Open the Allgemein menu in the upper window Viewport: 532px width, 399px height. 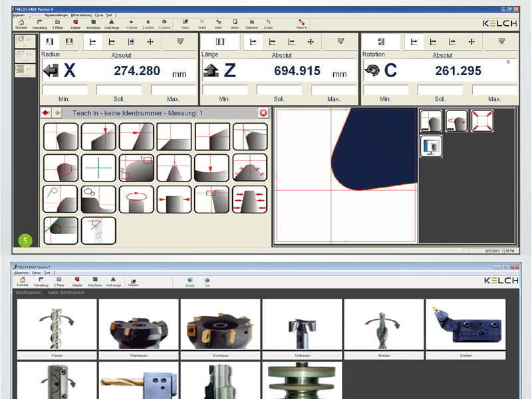19,15
